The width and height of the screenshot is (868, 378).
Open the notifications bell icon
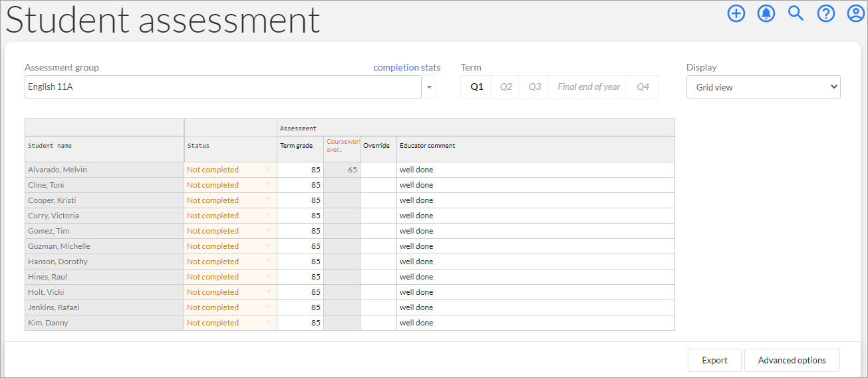click(x=766, y=13)
